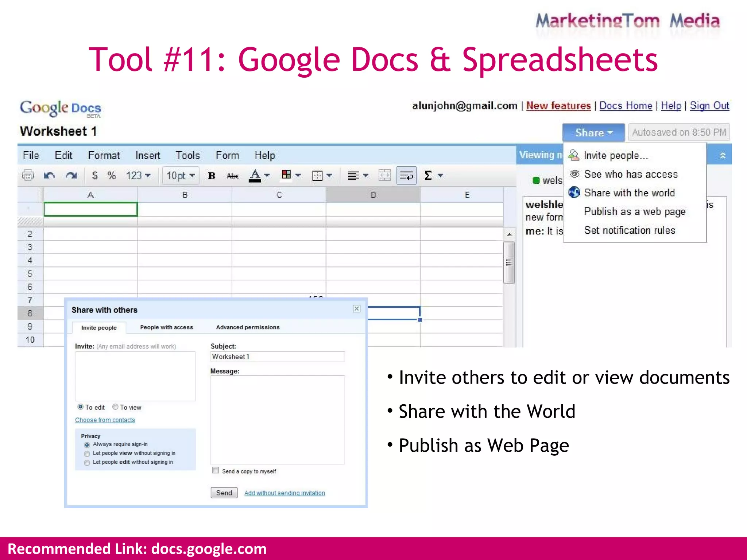Click the Subject field Worksheet 1

tap(278, 357)
